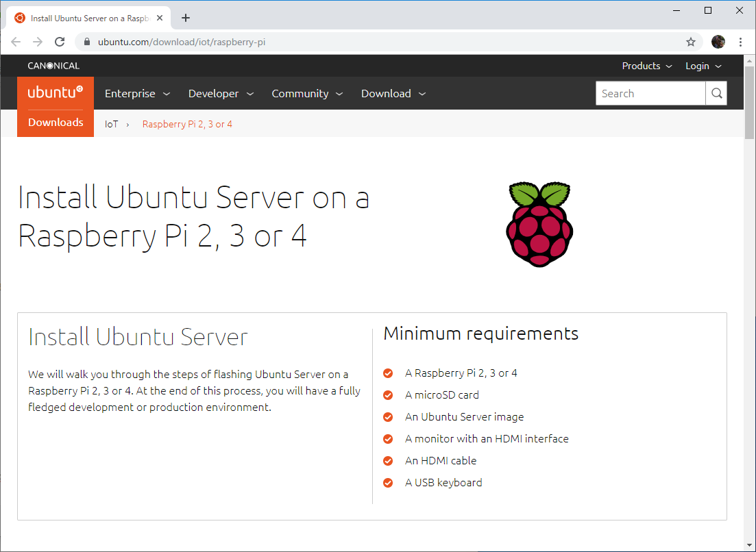Viewport: 756px width, 552px height.
Task: Click the text A USB keyboard
Action: click(443, 483)
